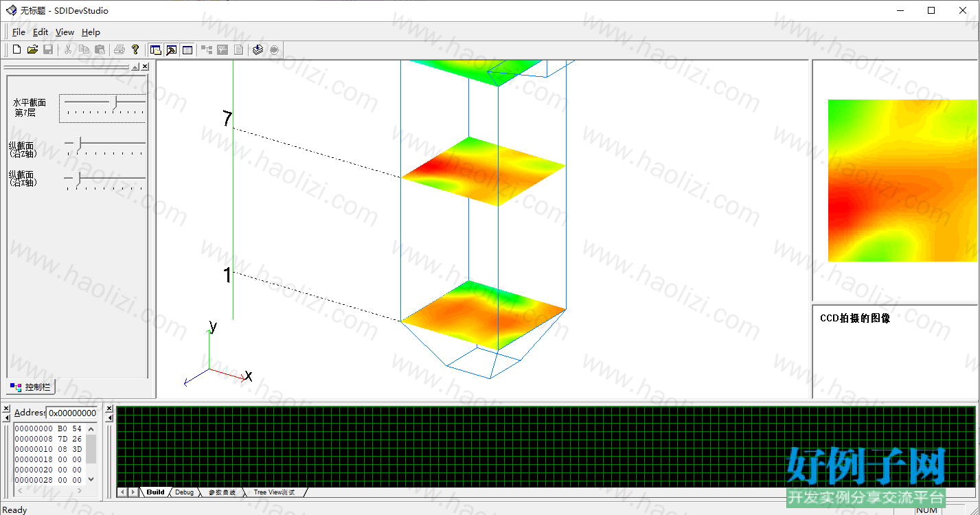This screenshot has height=515, width=980.
Task: Close the output grid panel
Action: tap(109, 409)
